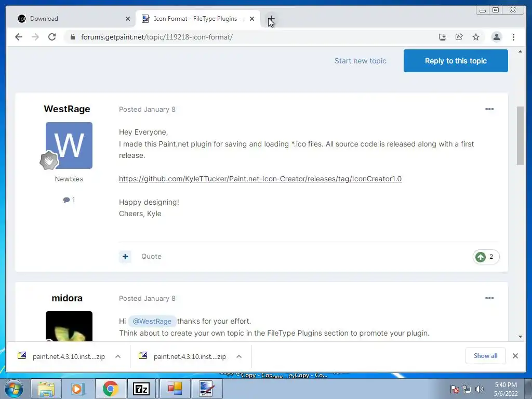Reload the forum page
The image size is (532, 399).
point(52,37)
